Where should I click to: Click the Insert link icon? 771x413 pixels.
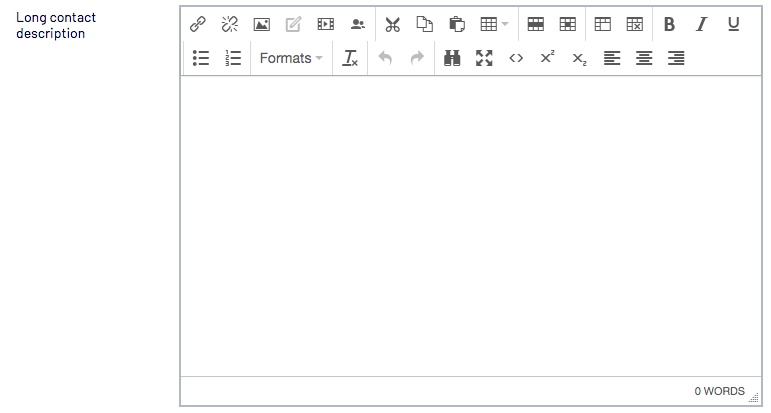click(198, 24)
